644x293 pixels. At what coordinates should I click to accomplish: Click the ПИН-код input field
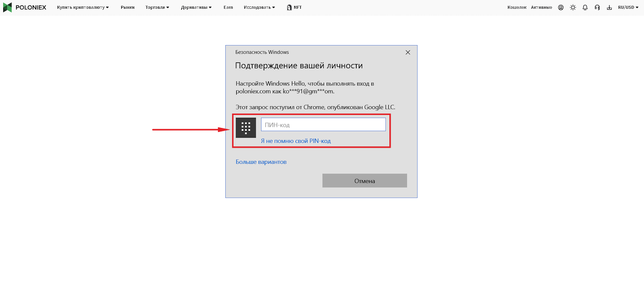[323, 125]
